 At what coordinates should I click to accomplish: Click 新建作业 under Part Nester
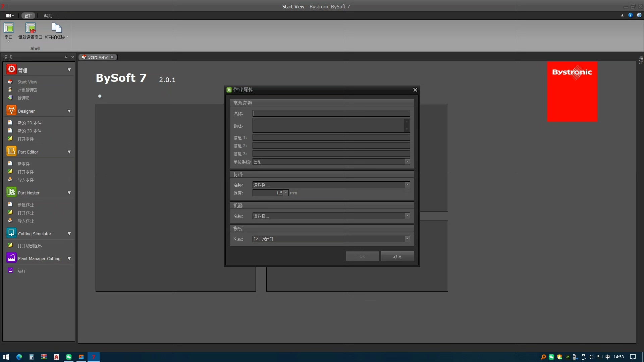(x=25, y=205)
